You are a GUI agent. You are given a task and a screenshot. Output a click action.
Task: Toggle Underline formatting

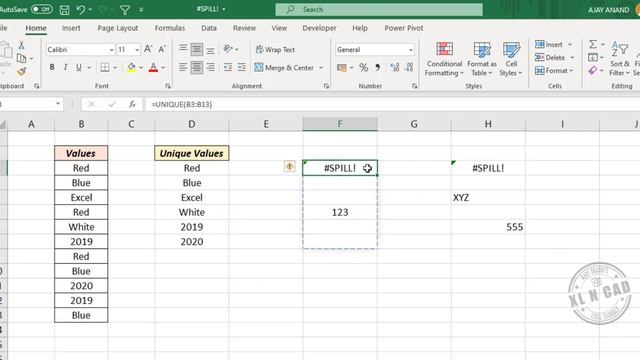point(78,67)
